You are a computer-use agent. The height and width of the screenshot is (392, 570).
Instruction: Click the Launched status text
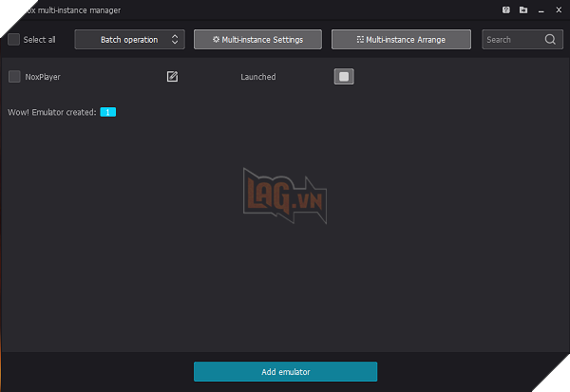(257, 77)
